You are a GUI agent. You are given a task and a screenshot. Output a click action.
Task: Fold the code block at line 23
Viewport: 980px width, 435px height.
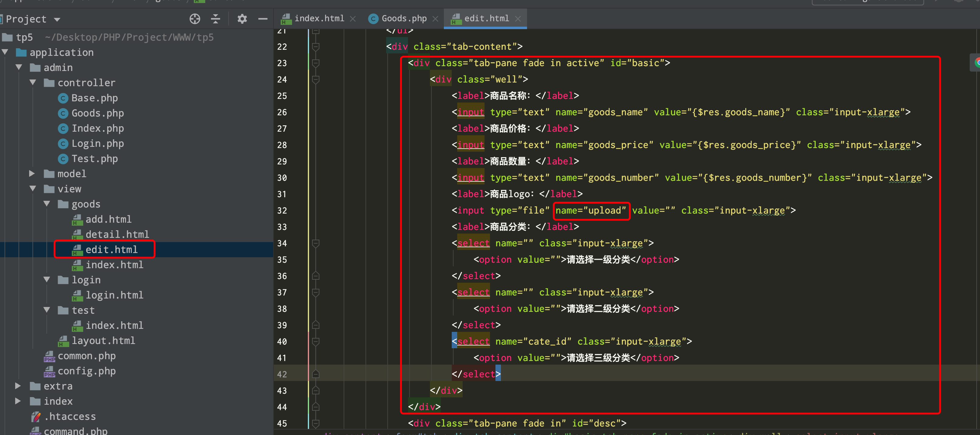pyautogui.click(x=315, y=63)
